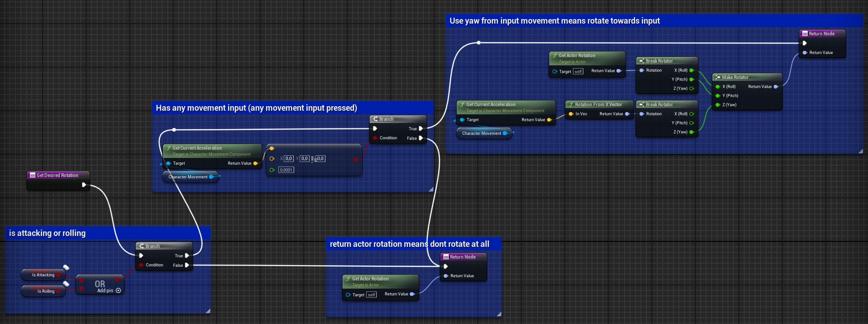Click the X value field of vector comparison

pos(288,159)
